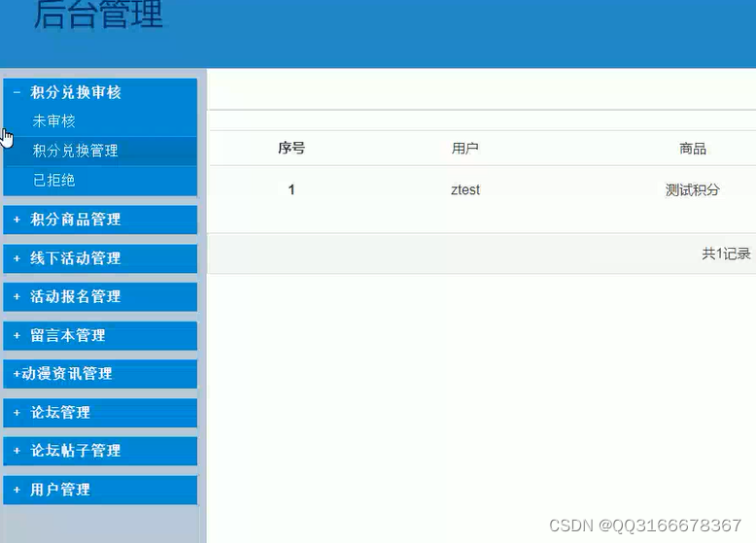Select the 测试积分 product cell
Image resolution: width=756 pixels, height=543 pixels.
pos(693,189)
